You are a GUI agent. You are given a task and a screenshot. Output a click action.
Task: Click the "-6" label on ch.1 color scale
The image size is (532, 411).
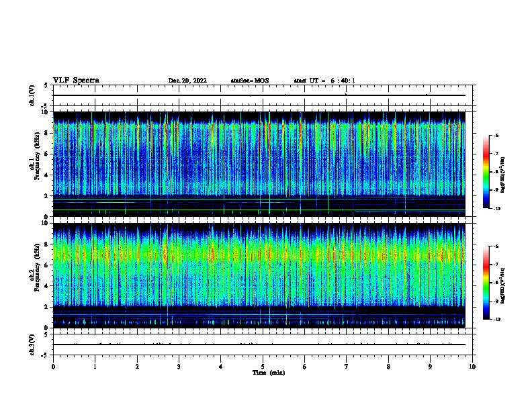pyautogui.click(x=496, y=135)
